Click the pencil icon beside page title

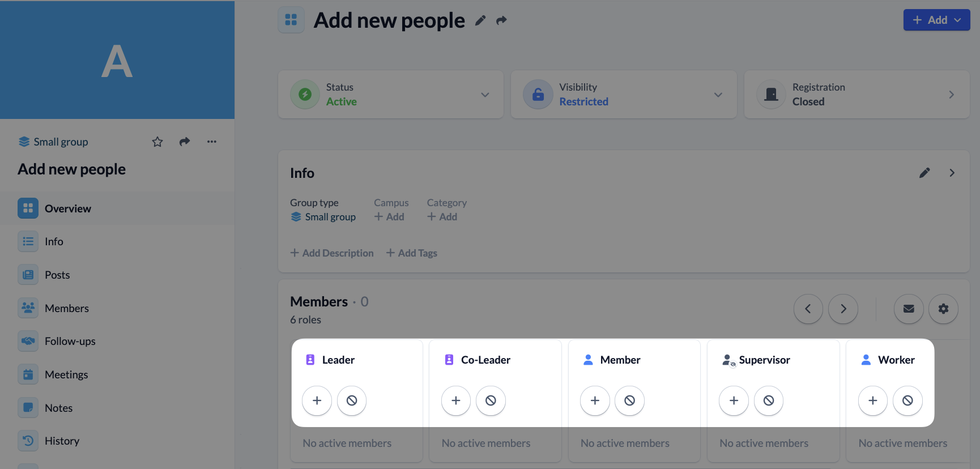[480, 20]
